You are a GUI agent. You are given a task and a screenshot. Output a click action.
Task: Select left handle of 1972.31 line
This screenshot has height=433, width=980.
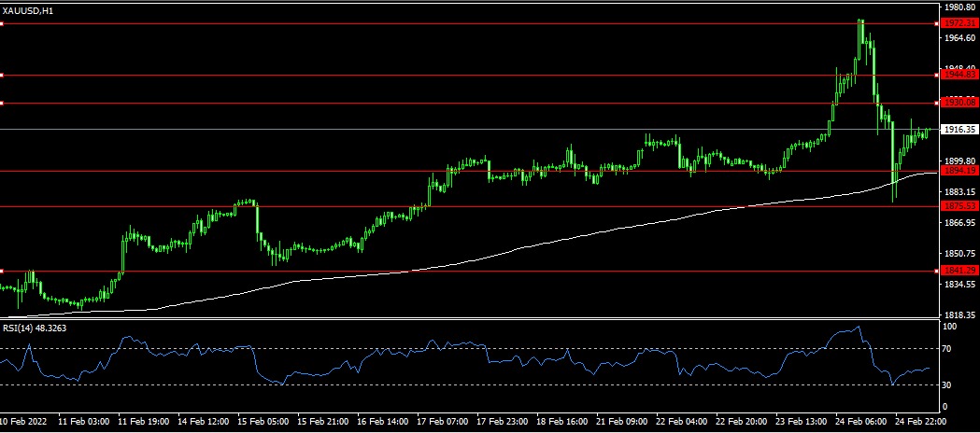2,23
